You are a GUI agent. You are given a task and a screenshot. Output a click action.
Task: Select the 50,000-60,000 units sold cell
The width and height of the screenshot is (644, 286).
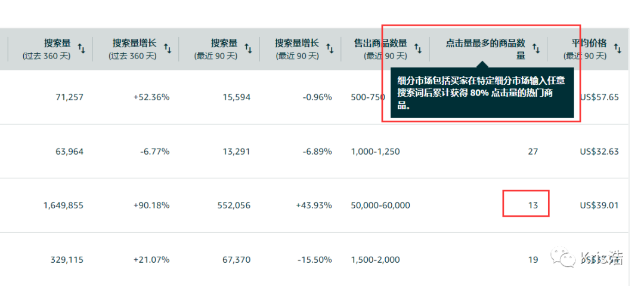(x=380, y=205)
